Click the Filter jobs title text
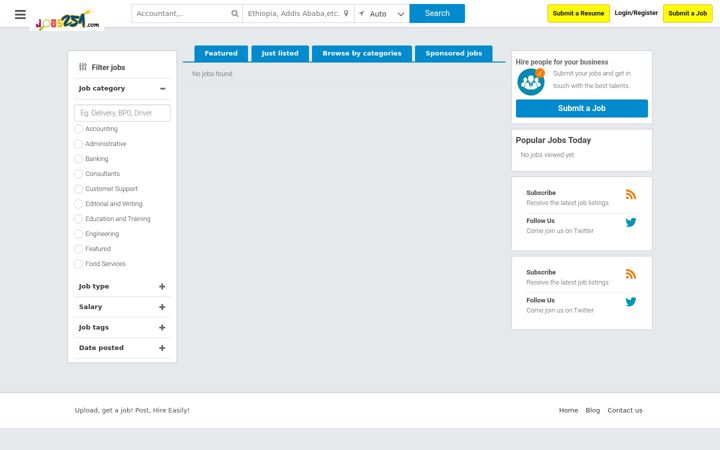The width and height of the screenshot is (720, 450). coord(108,68)
